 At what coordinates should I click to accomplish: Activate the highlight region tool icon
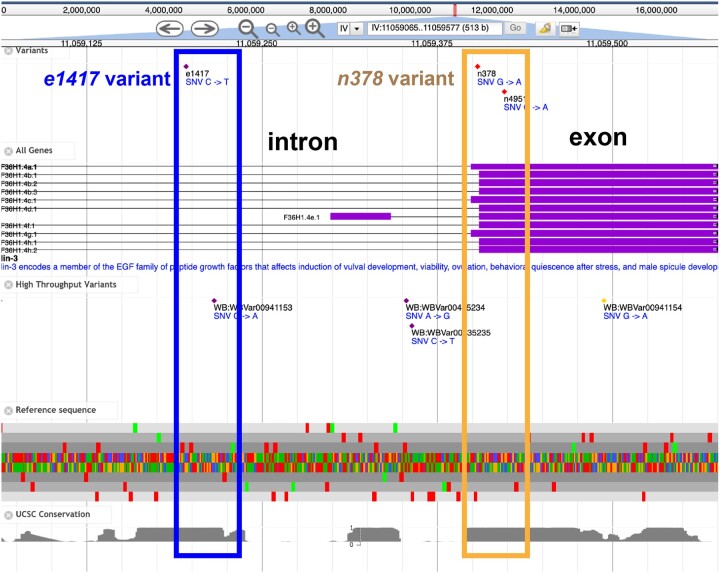(x=545, y=29)
